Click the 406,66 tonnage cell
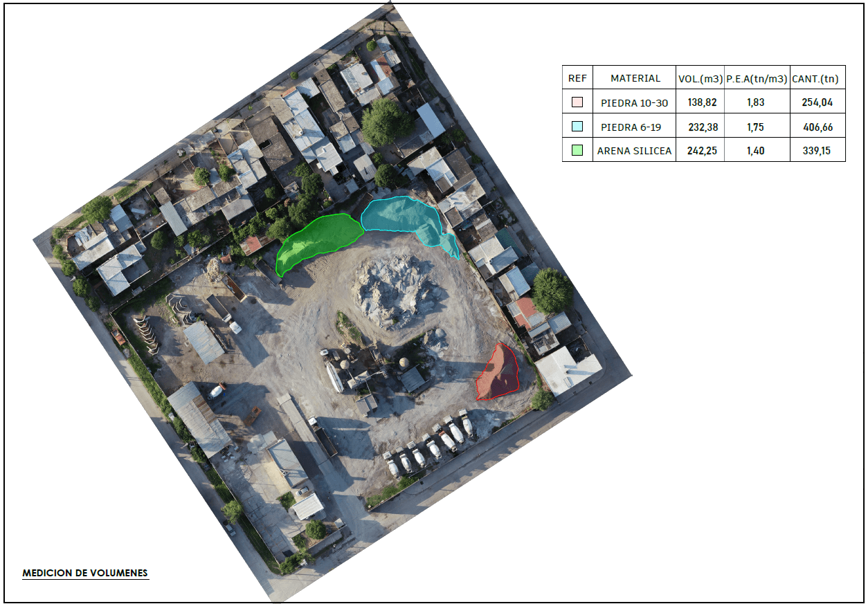The height and width of the screenshot is (604, 868). pyautogui.click(x=817, y=127)
